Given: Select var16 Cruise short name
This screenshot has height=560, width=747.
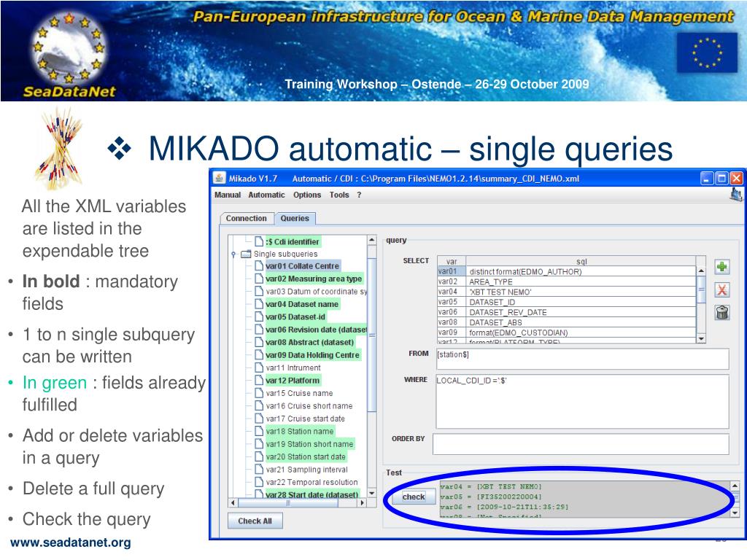Looking at the screenshot, I should 309,405.
